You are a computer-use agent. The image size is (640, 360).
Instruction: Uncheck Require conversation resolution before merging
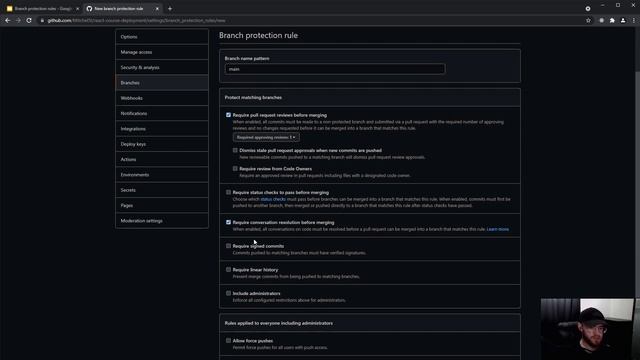tap(228, 222)
